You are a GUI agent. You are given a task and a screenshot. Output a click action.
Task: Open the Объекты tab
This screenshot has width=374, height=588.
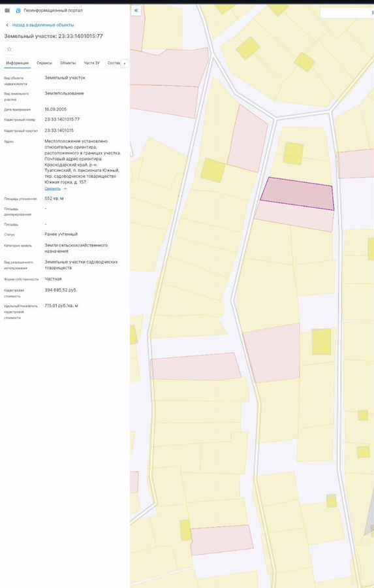(68, 63)
